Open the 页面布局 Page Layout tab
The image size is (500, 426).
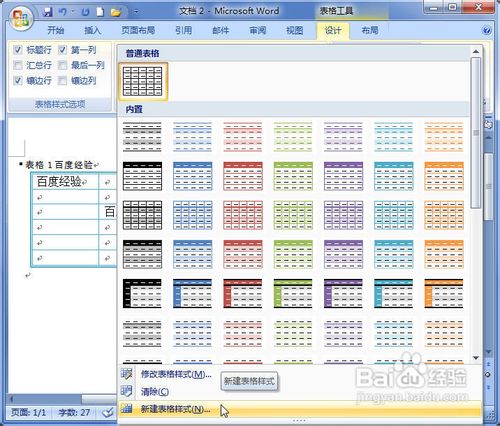pyautogui.click(x=138, y=31)
